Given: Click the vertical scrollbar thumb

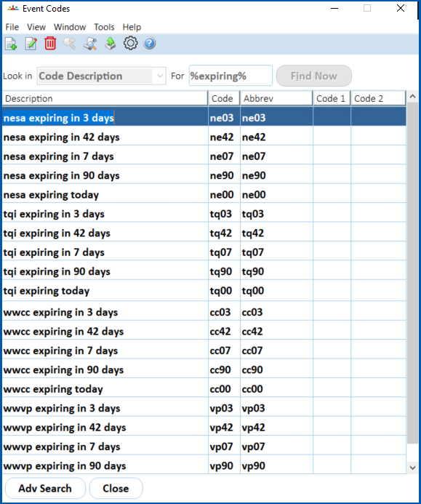Looking at the screenshot, I should pos(412,273).
